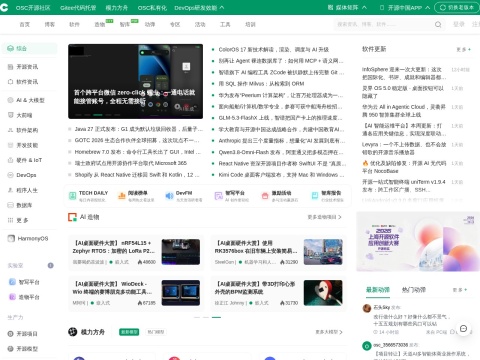Open the 2026 上海开源软件 promo banner

pyautogui.click(x=418, y=241)
